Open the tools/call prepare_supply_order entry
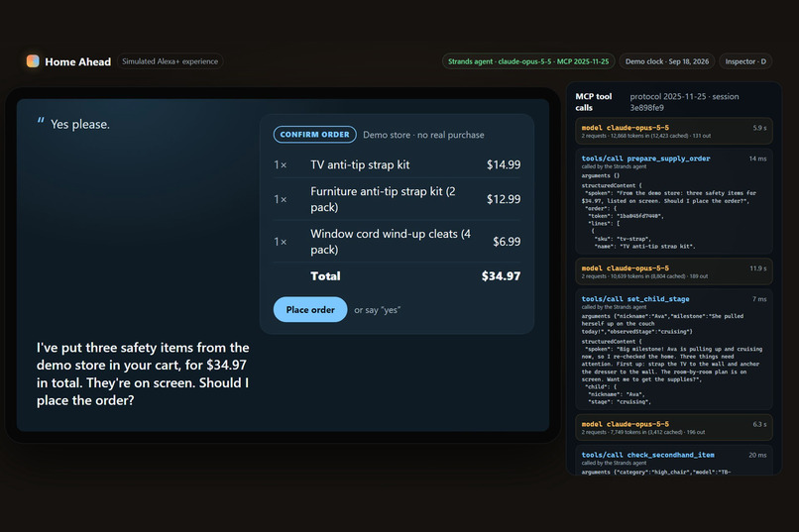 (674, 201)
